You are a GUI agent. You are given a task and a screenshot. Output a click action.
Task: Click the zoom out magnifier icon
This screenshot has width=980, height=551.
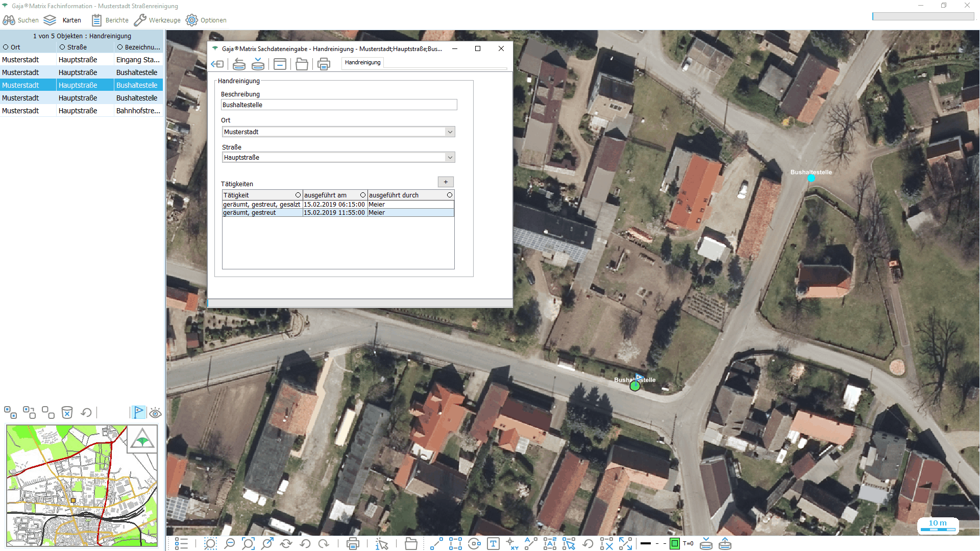[229, 544]
